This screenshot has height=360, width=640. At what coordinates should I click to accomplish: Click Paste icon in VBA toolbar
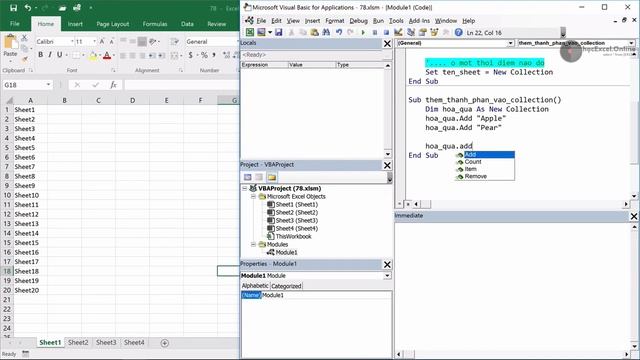314,32
